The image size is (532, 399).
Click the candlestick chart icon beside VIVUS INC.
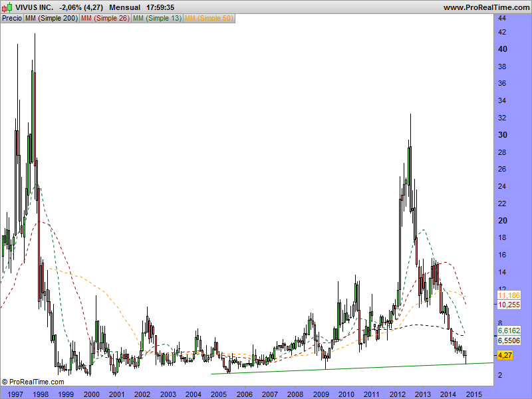point(7,7)
